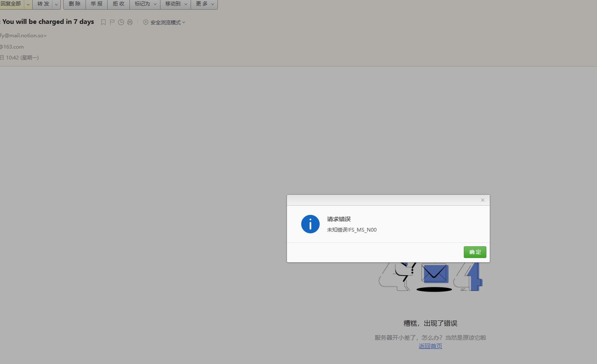Click 举报 to report this email
This screenshot has width=597, height=364.
(96, 4)
